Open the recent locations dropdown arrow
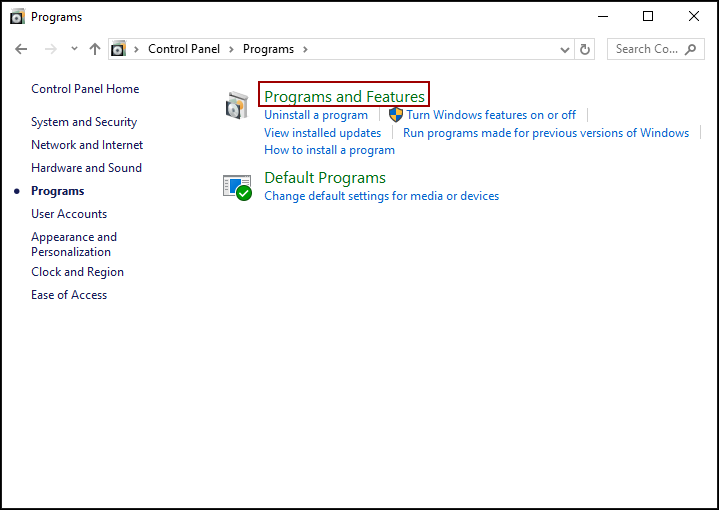 click(x=74, y=49)
